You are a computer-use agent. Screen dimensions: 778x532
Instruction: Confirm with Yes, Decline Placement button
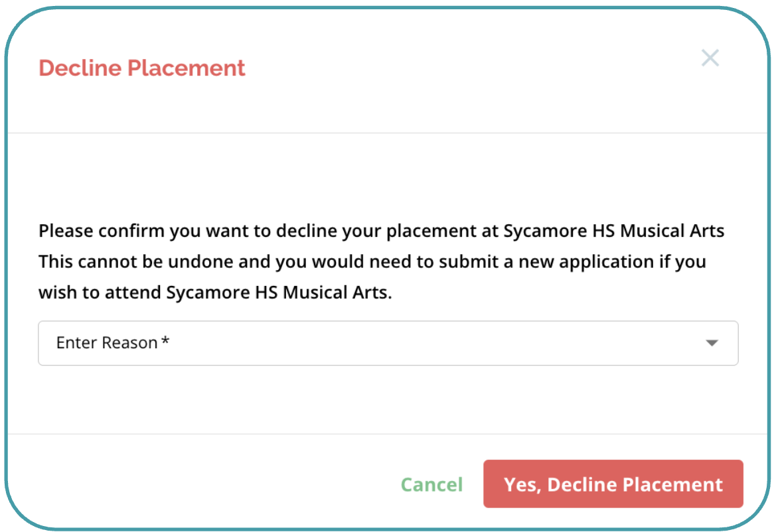pos(613,484)
